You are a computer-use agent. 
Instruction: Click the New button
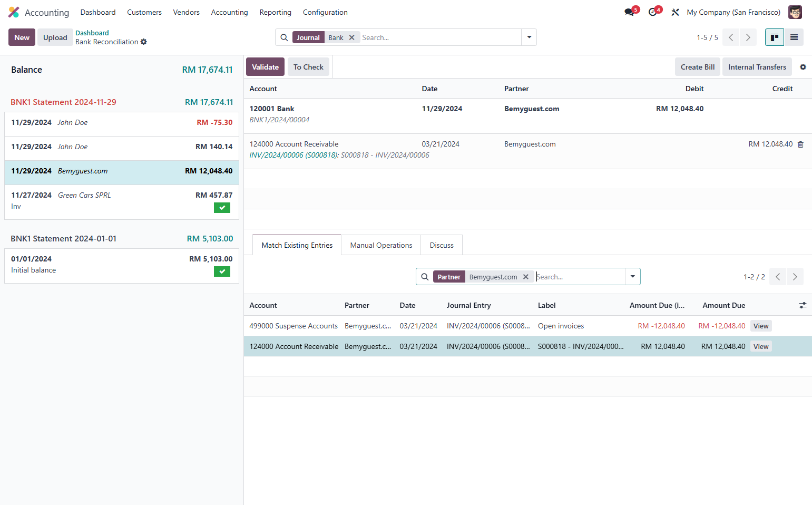click(22, 37)
